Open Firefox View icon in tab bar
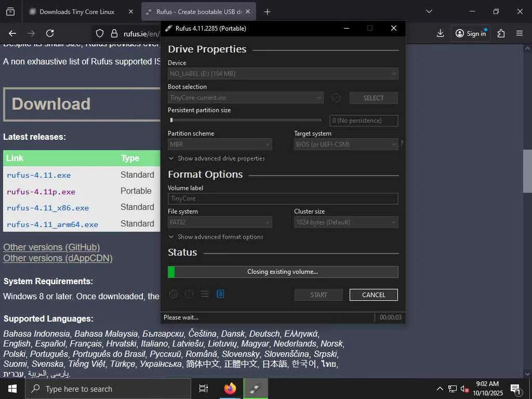The width and height of the screenshot is (532, 399). click(10, 11)
